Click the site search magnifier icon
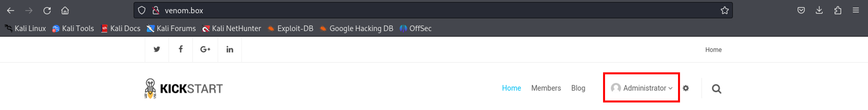This screenshot has width=868, height=110. [x=716, y=89]
